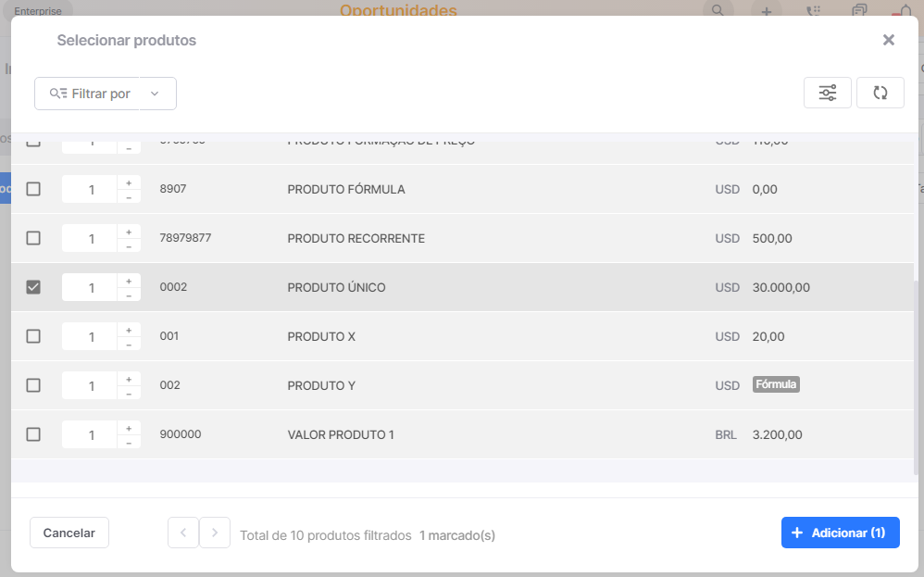Increase quantity for PRODUTO FÓRMULA

pyautogui.click(x=129, y=182)
